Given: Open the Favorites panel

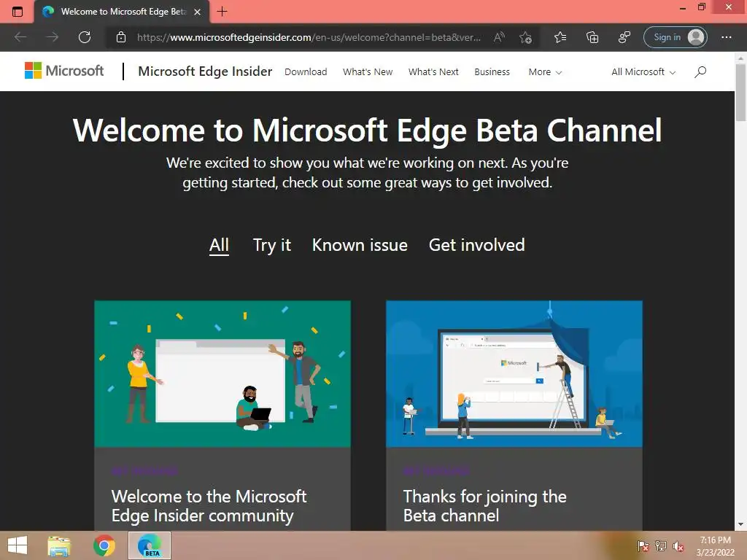Looking at the screenshot, I should click(560, 37).
